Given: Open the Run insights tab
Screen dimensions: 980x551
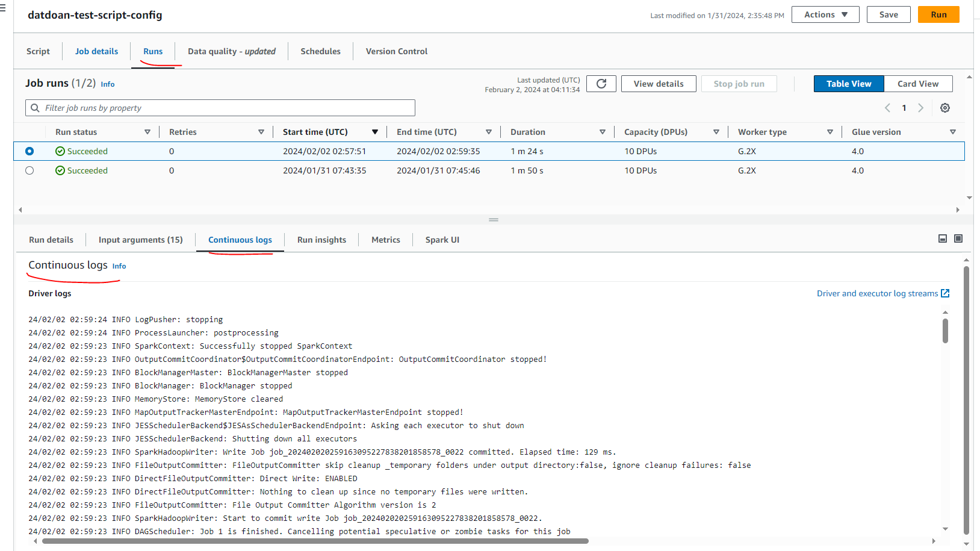Looking at the screenshot, I should [321, 240].
